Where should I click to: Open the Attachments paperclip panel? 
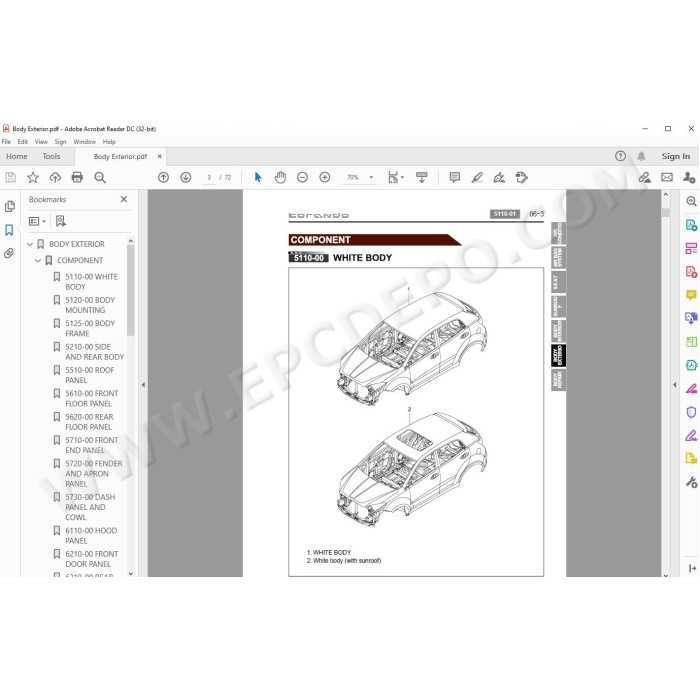(x=9, y=254)
